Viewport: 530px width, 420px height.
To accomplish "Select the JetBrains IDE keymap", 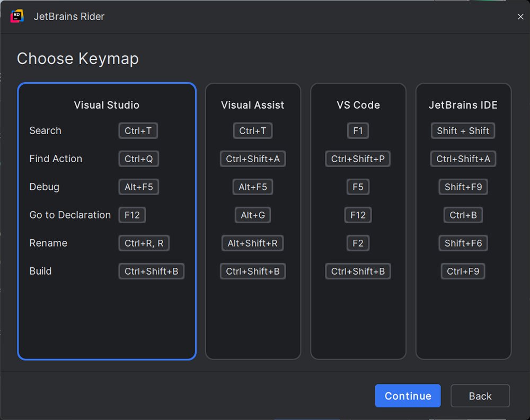I will click(463, 105).
